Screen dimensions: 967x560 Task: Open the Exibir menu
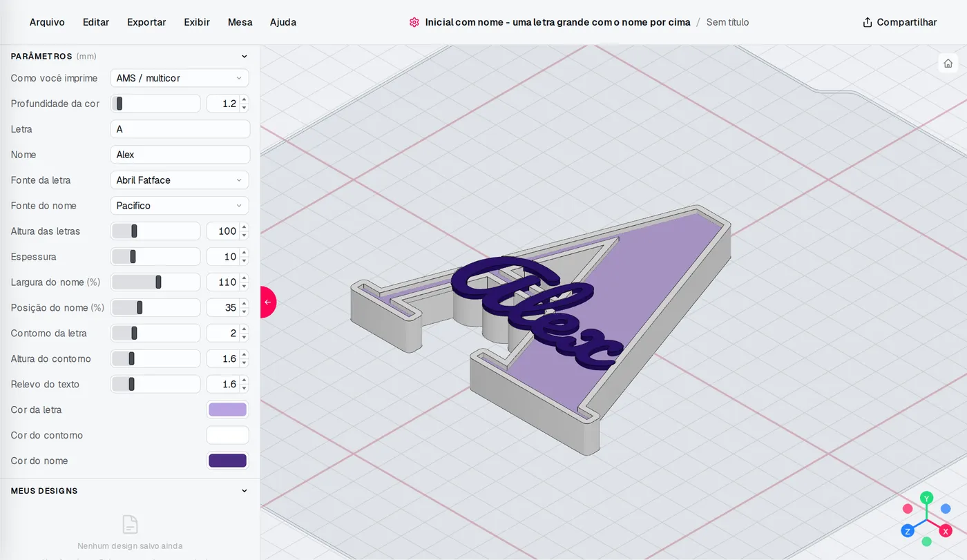[x=197, y=22]
